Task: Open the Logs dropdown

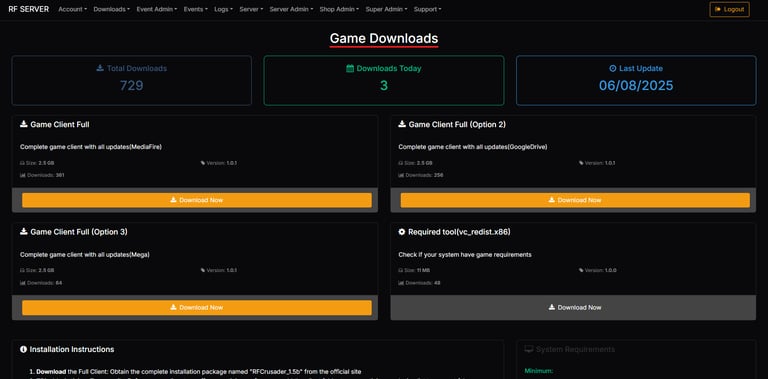Action: [x=223, y=9]
